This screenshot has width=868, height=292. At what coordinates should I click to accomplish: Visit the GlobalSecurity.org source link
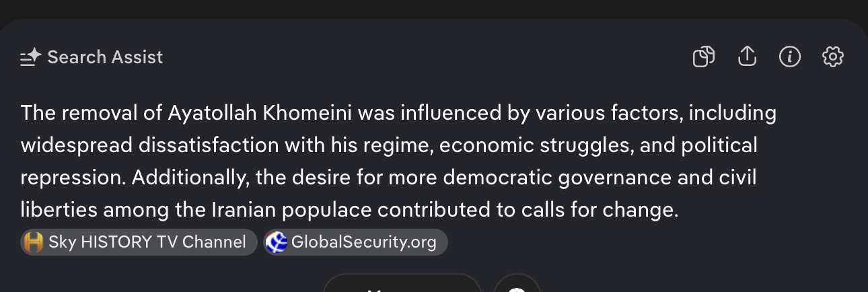[x=363, y=242]
